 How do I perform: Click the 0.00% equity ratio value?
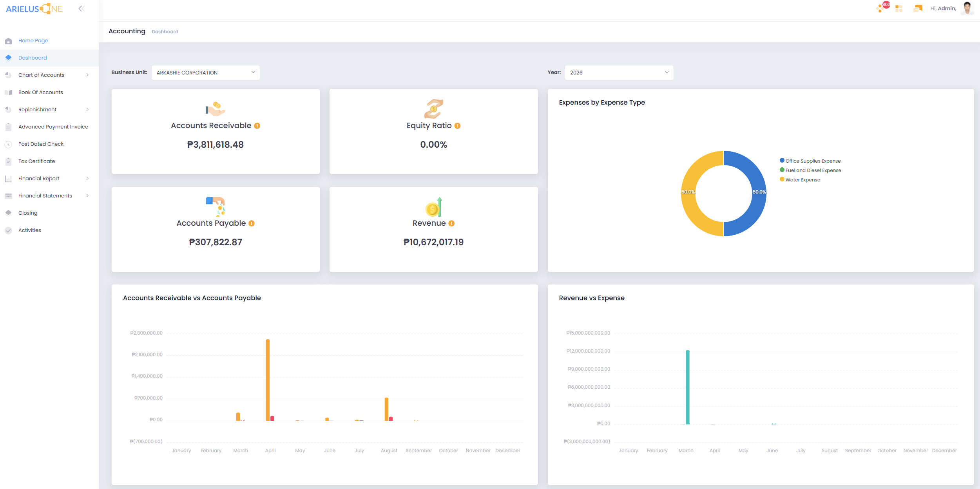click(x=433, y=145)
